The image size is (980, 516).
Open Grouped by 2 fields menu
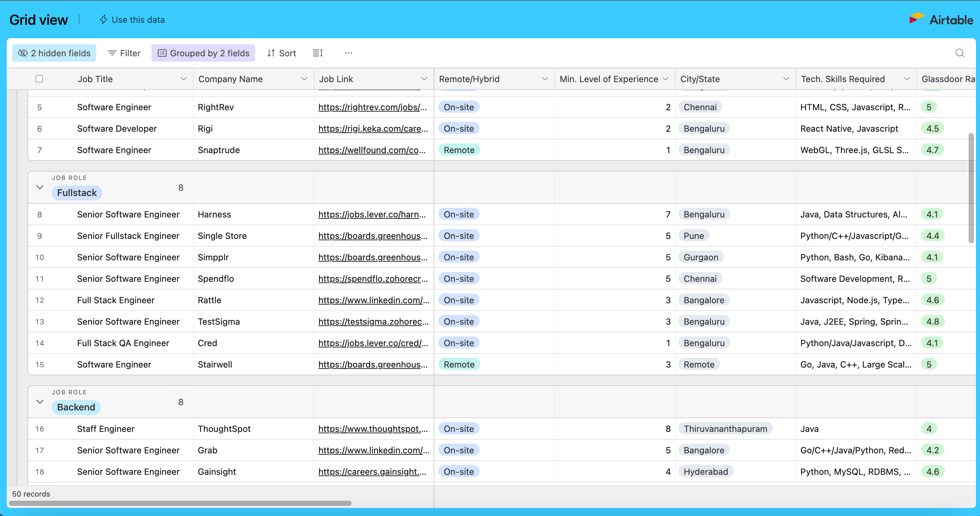(203, 53)
